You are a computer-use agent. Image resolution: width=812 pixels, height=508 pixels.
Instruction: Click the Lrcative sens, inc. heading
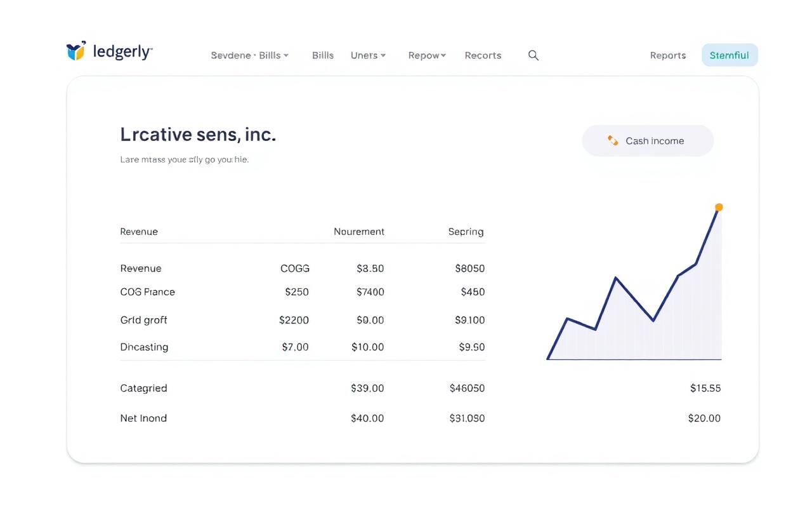(x=198, y=134)
